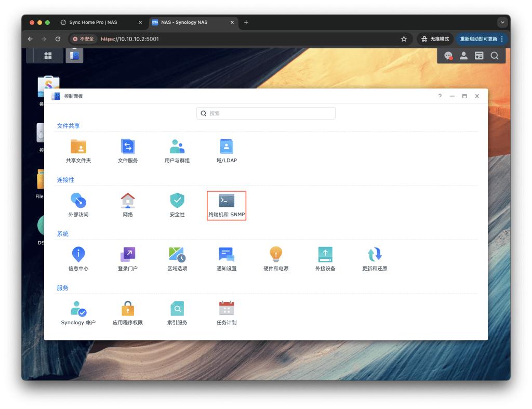Screen dimensions: 532x409
Task: Select the Control Panel taskbar icon
Action: click(74, 55)
